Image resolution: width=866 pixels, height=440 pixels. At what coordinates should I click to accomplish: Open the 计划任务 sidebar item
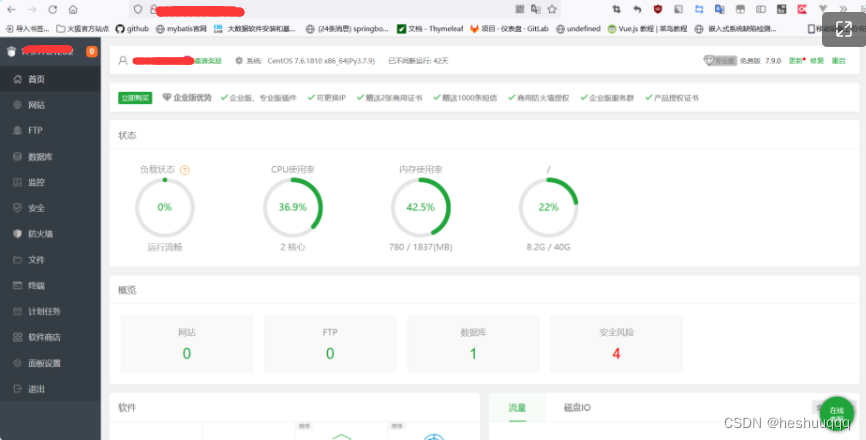coord(50,311)
